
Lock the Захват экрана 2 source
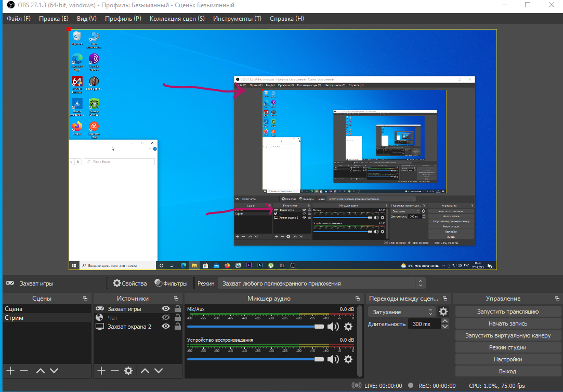pyautogui.click(x=177, y=327)
